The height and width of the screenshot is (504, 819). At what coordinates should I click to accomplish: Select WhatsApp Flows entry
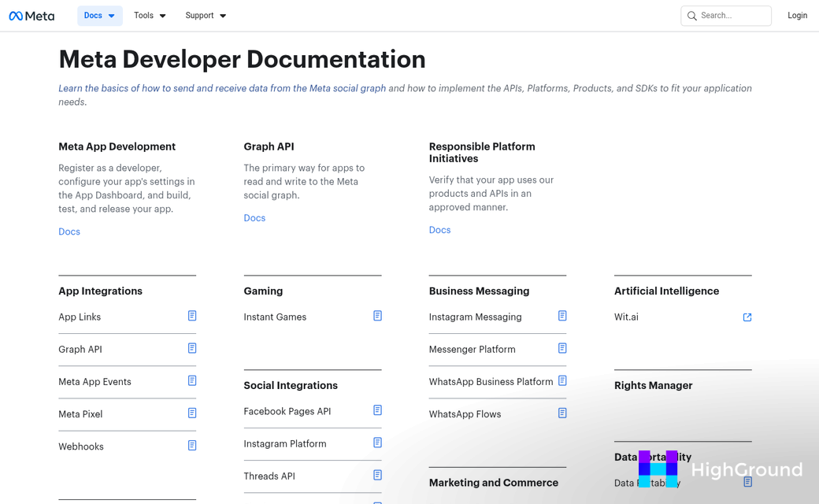click(465, 414)
